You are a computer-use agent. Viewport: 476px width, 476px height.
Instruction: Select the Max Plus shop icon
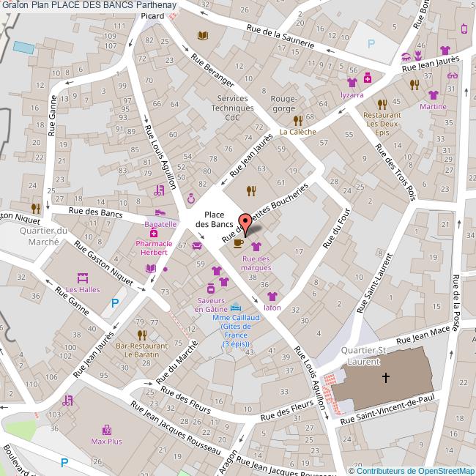pos(106,430)
